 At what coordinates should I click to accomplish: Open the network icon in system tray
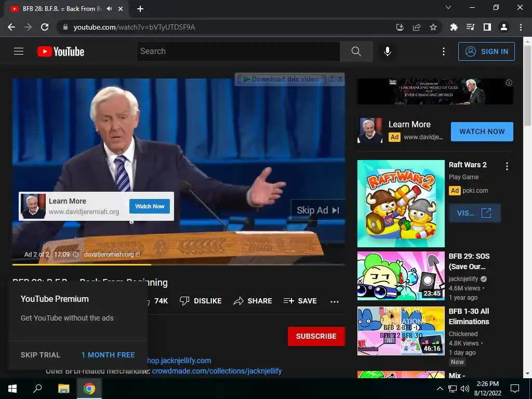coord(453,389)
